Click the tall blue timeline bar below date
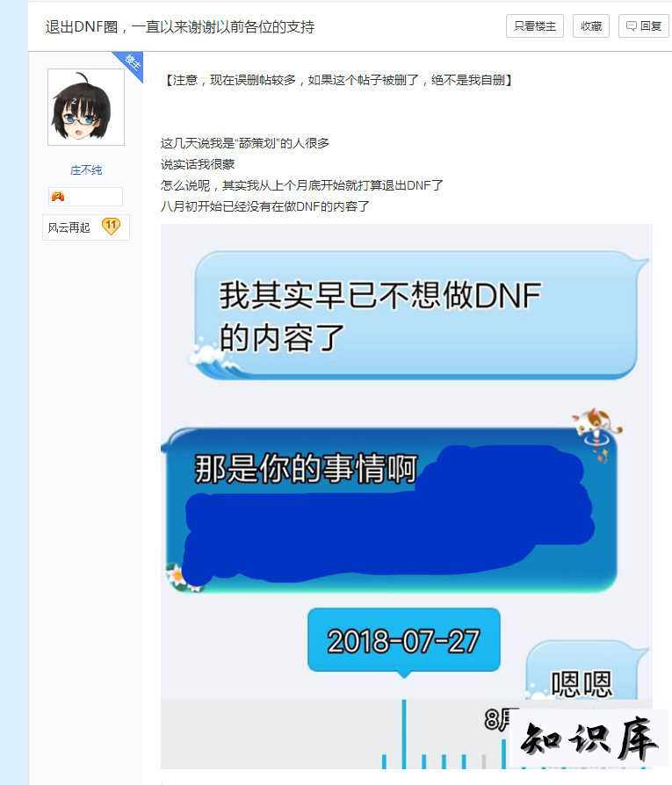The height and width of the screenshot is (785, 672). tap(404, 733)
